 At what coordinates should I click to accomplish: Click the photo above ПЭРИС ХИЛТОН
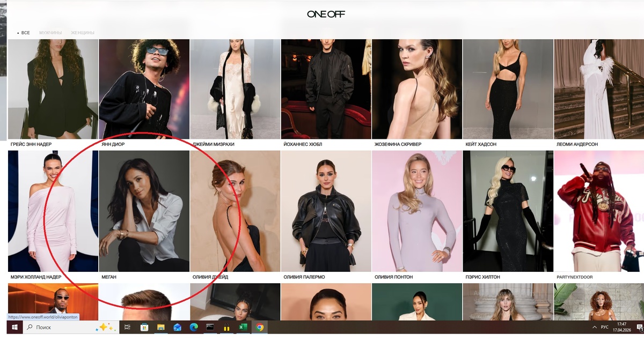508,211
